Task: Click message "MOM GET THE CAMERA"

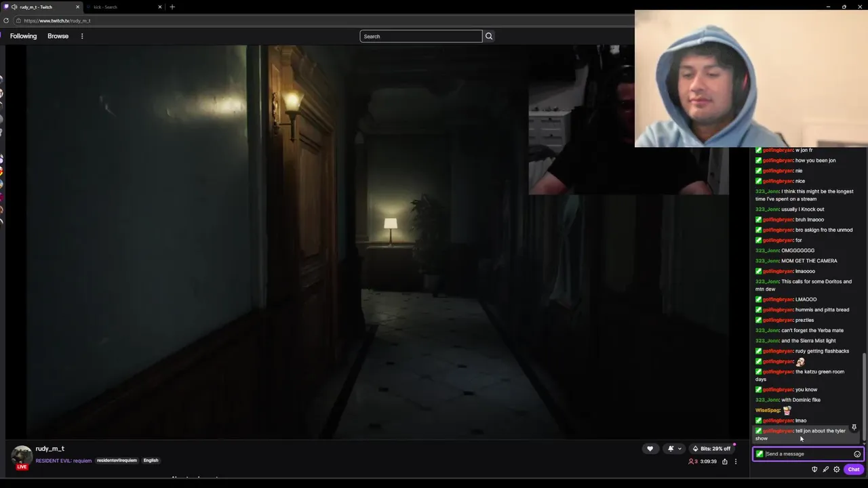Action: [x=809, y=261]
